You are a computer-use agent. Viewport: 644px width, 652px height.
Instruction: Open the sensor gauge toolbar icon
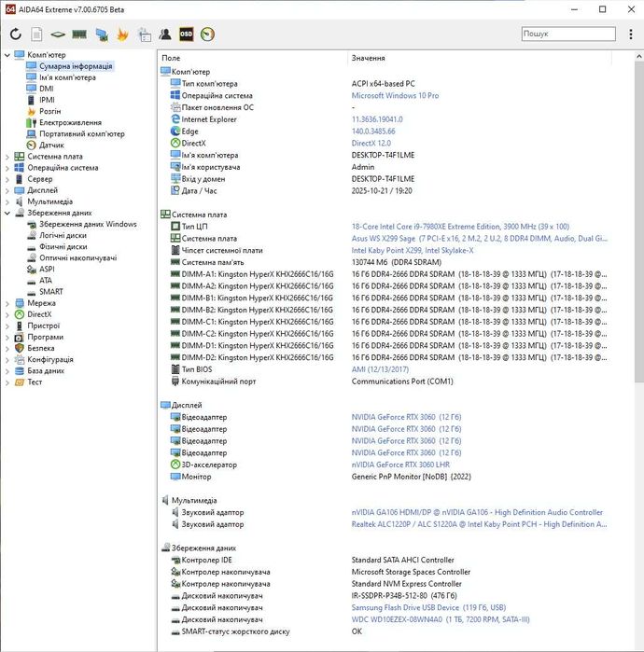[207, 35]
